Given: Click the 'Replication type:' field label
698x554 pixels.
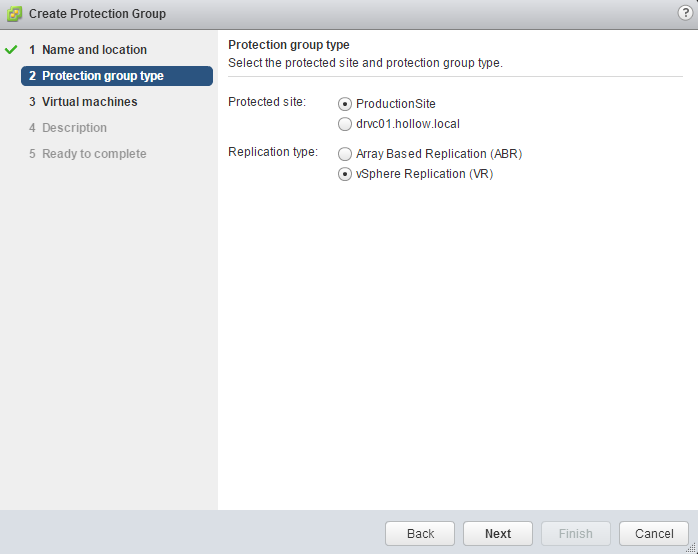Looking at the screenshot, I should [x=273, y=152].
